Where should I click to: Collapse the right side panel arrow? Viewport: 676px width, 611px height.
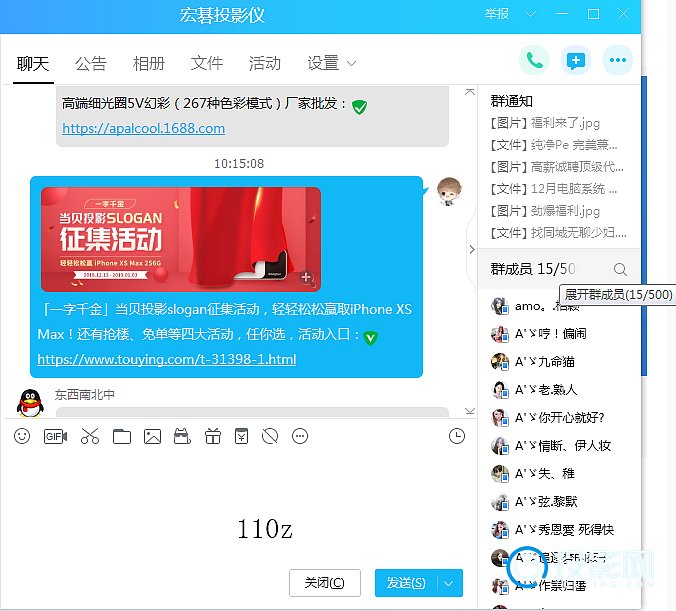(472, 249)
